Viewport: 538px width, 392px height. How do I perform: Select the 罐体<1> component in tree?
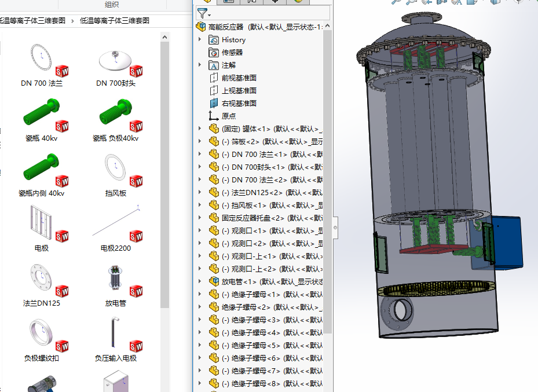point(249,128)
